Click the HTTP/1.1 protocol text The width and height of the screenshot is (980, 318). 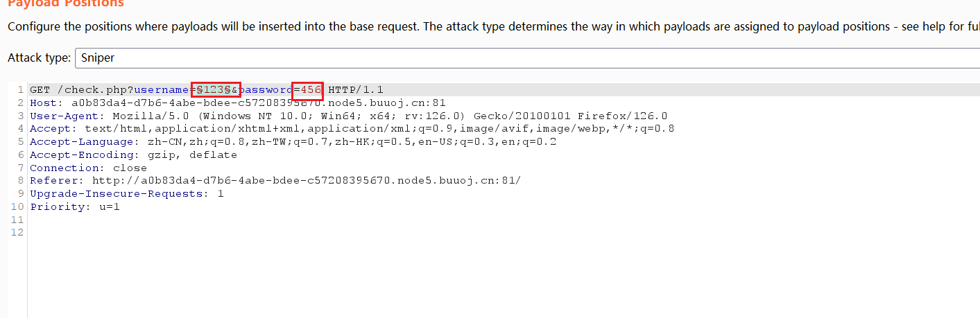coord(356,90)
